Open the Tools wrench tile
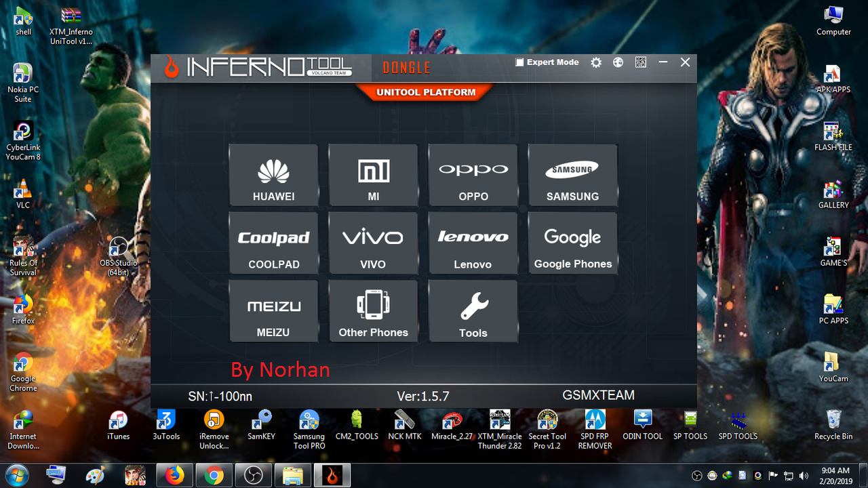 (x=473, y=311)
